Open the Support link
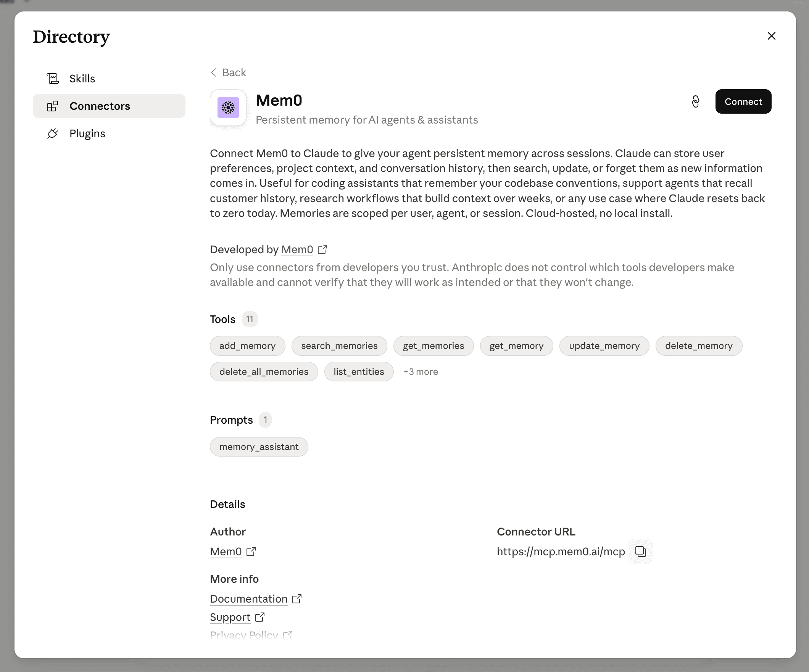 (x=230, y=617)
